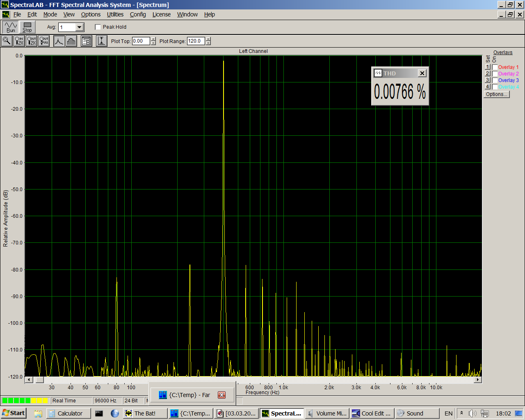Open the Avg dropdown list

pyautogui.click(x=80, y=27)
